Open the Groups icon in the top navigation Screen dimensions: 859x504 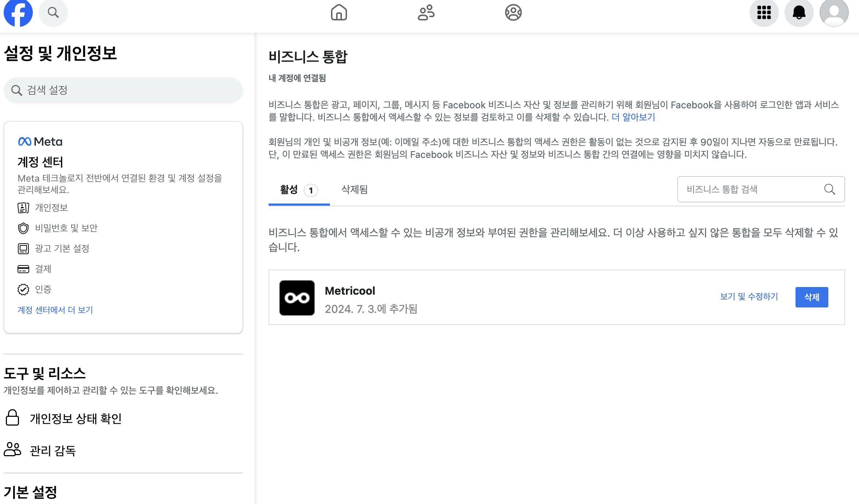(513, 13)
